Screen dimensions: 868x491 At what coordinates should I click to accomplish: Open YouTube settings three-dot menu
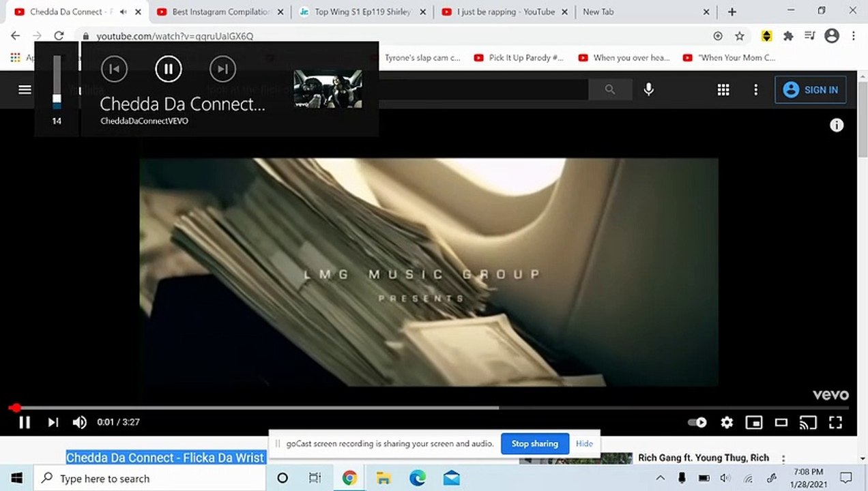pyautogui.click(x=755, y=90)
